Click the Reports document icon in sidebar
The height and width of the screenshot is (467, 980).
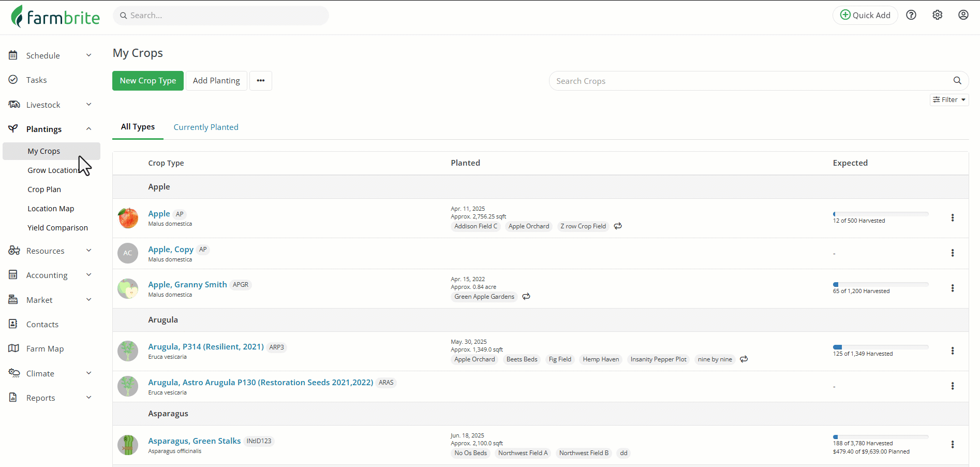[13, 398]
